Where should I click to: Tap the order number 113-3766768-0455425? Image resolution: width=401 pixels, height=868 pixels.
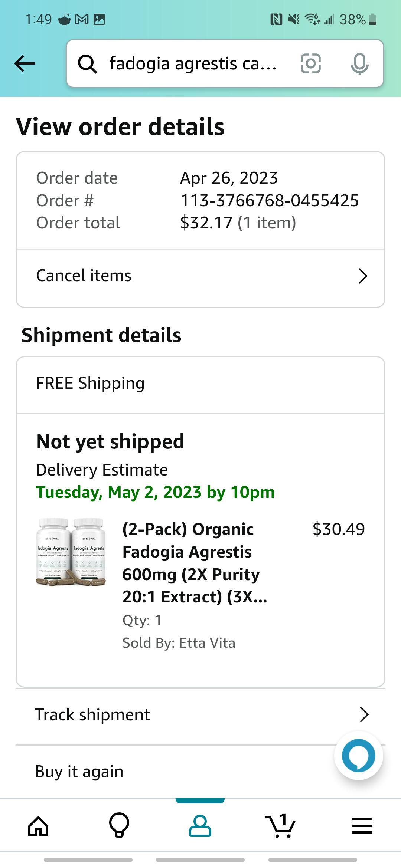269,200
